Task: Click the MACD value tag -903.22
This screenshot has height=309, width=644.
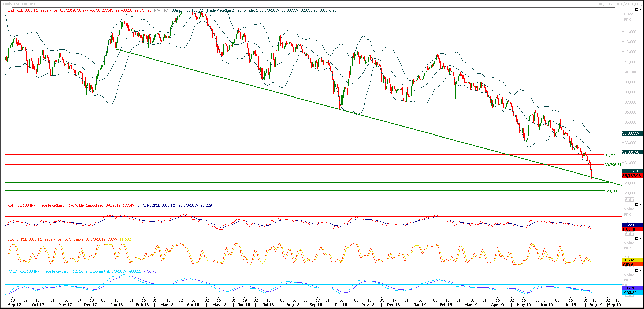Action: (x=632, y=293)
